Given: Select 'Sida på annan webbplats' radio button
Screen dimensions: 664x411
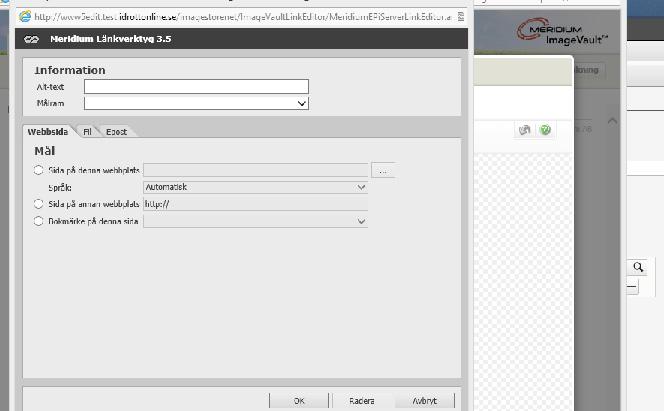Looking at the screenshot, I should coord(39,204).
